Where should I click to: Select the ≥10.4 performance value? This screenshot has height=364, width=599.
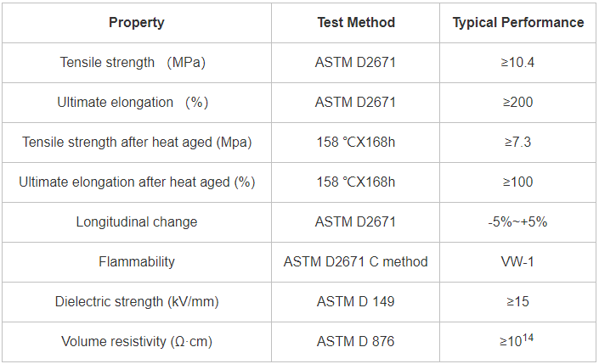coord(517,63)
